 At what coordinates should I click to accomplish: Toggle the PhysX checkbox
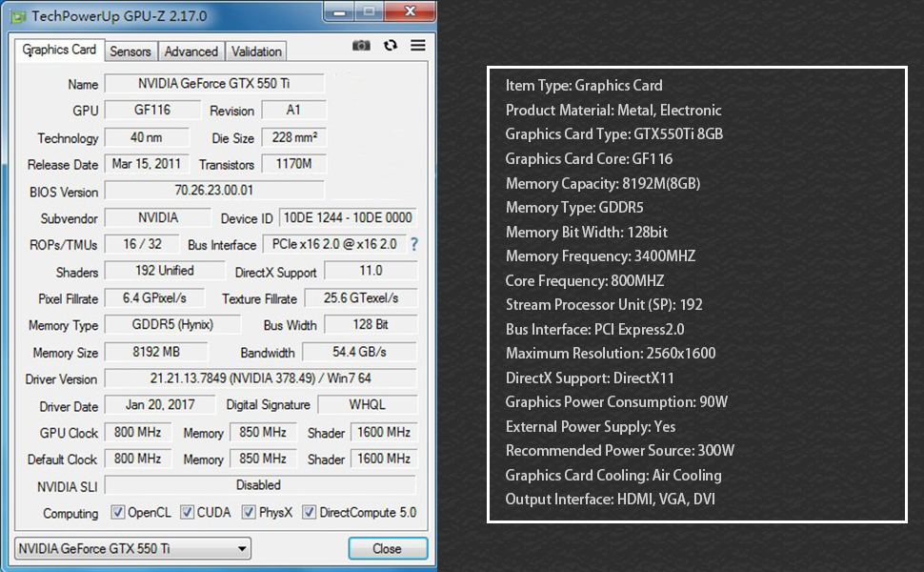pos(249,512)
